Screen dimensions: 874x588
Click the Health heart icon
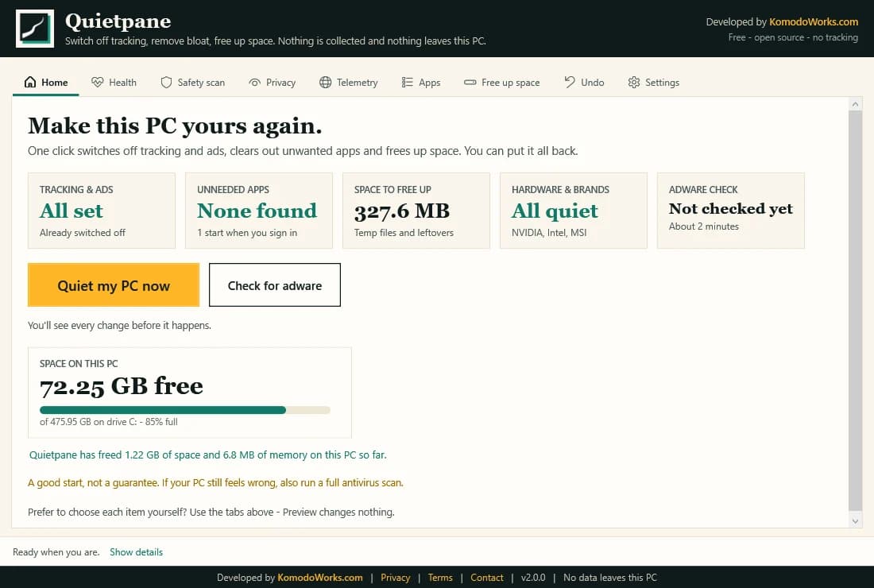point(98,82)
